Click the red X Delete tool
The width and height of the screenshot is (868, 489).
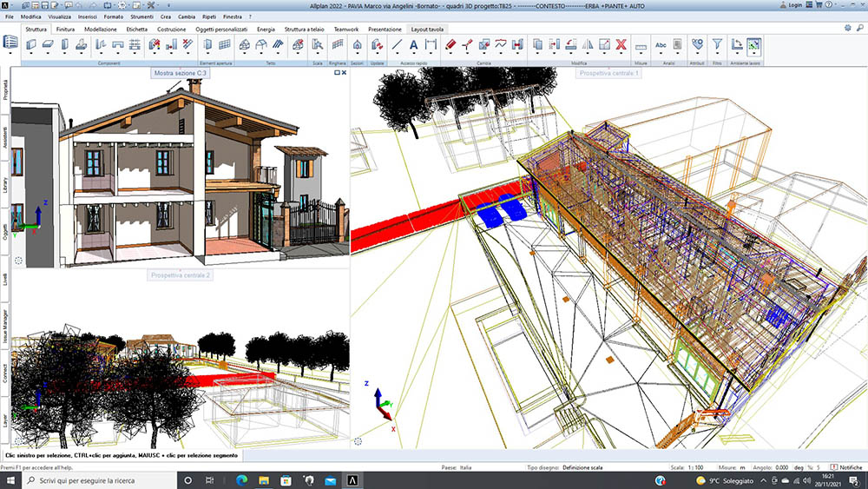[x=621, y=45]
